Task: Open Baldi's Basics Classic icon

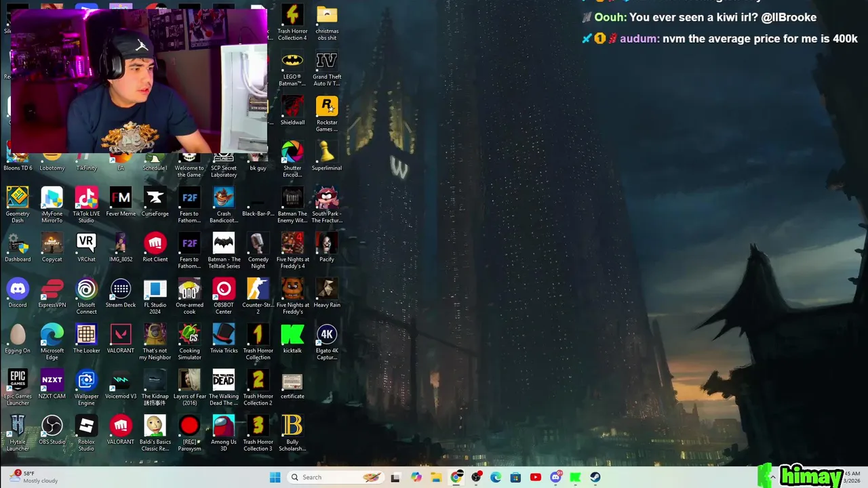Action: (x=155, y=432)
